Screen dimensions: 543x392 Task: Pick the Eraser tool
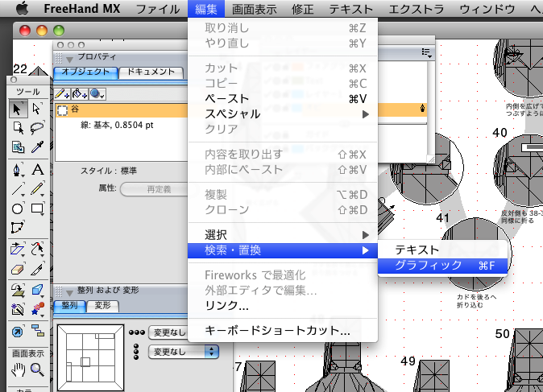click(18, 269)
